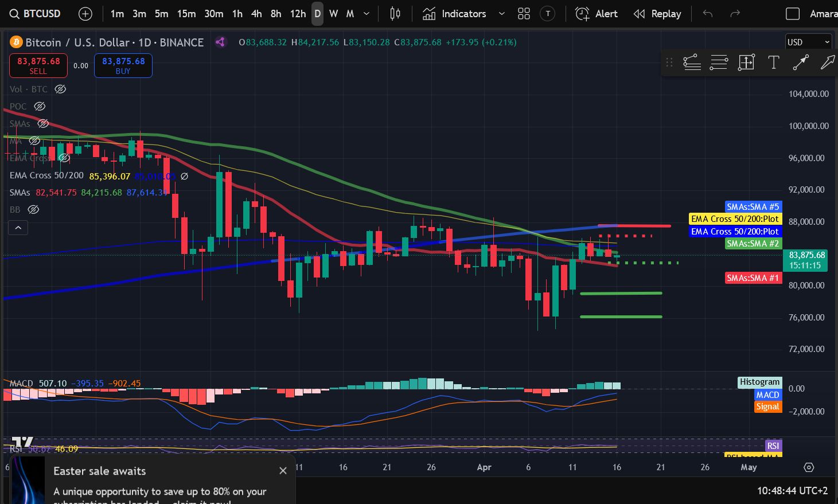
Task: Click the purple share-nodes icon beside BINANCE
Action: (220, 42)
